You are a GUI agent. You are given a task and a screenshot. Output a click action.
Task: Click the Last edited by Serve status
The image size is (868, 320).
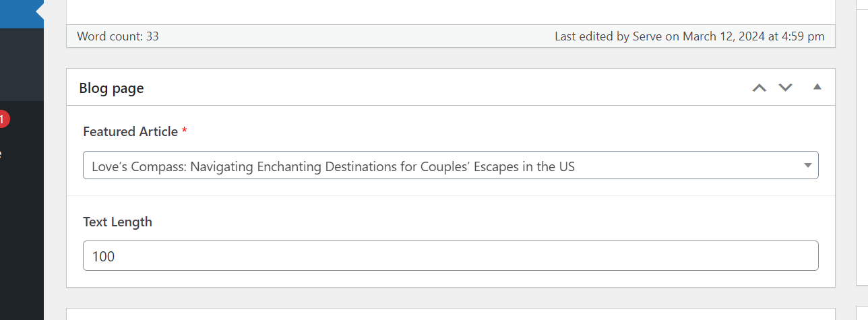tap(689, 36)
